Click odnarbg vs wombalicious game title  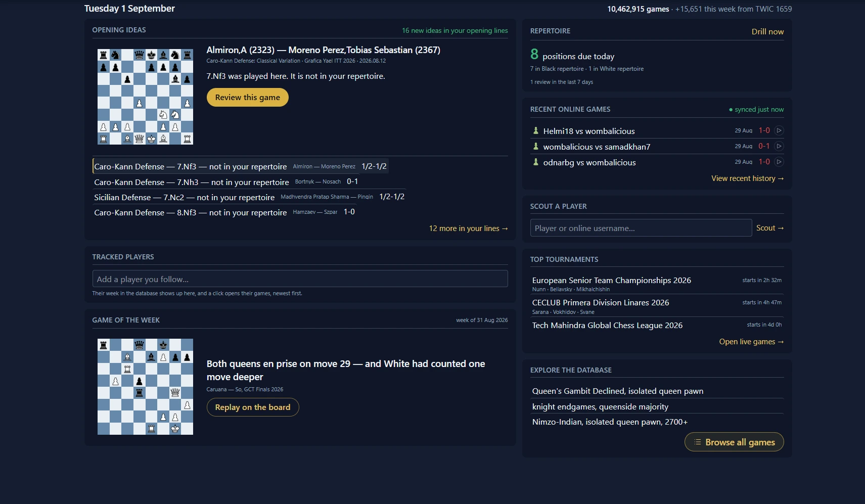coord(589,162)
